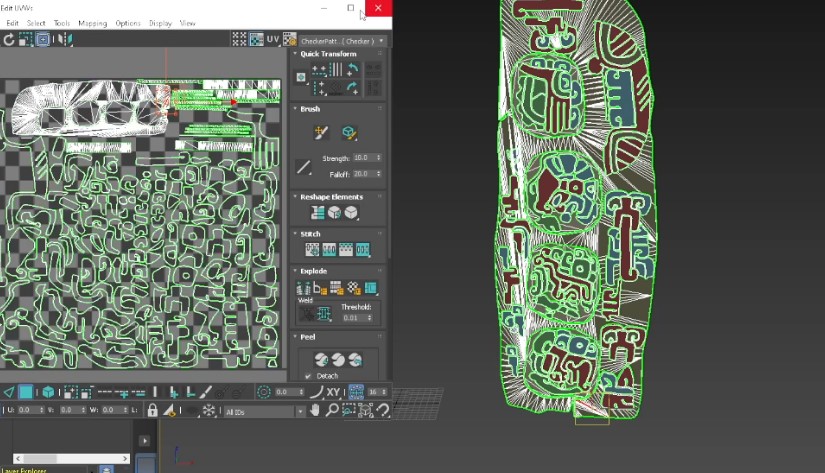Toggle the Lock Selection padlock

click(x=153, y=410)
